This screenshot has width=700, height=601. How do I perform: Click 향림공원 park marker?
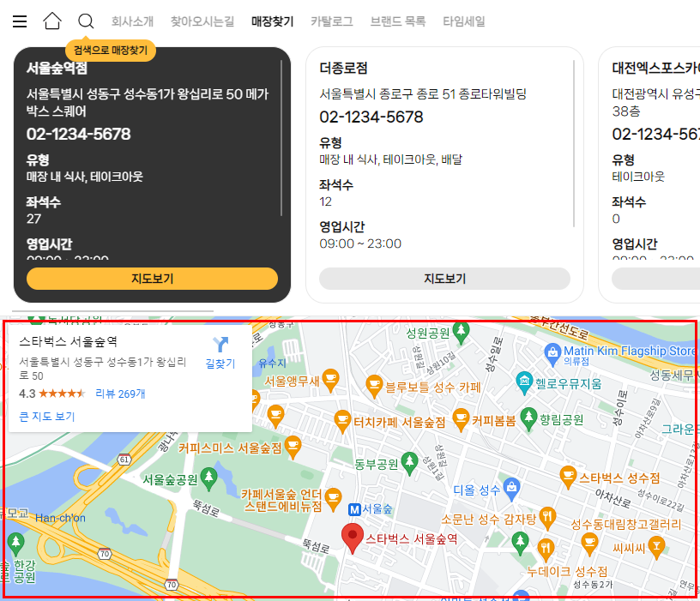(528, 419)
